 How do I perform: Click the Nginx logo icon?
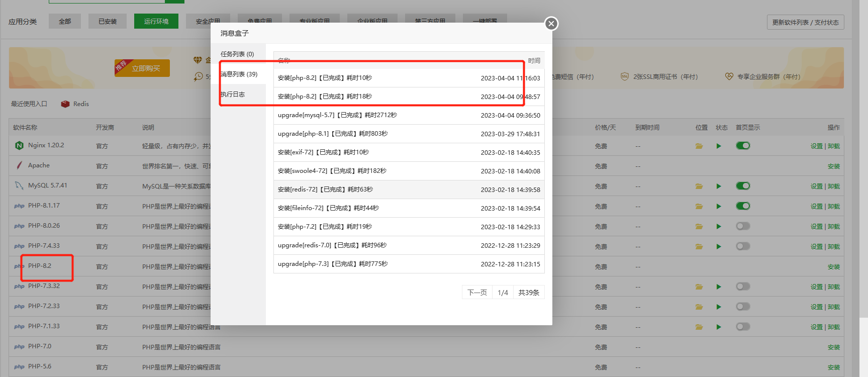pyautogui.click(x=20, y=145)
